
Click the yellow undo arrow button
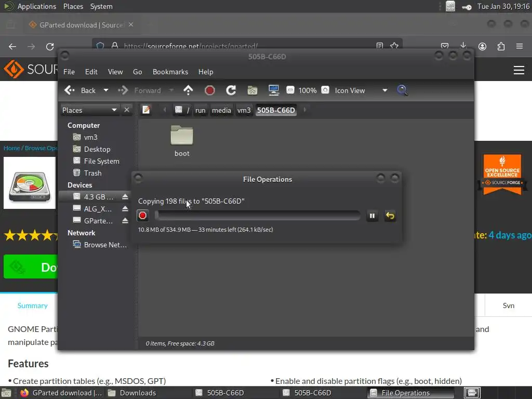390,216
